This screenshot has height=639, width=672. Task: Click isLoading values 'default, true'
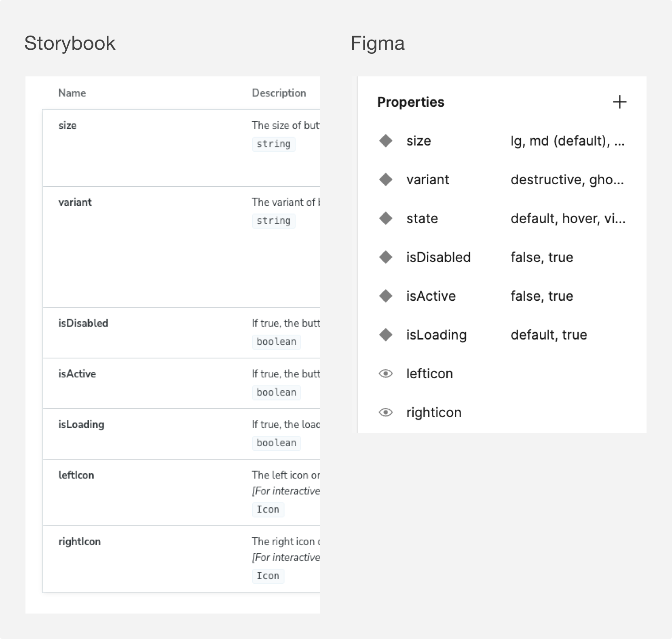coord(549,335)
